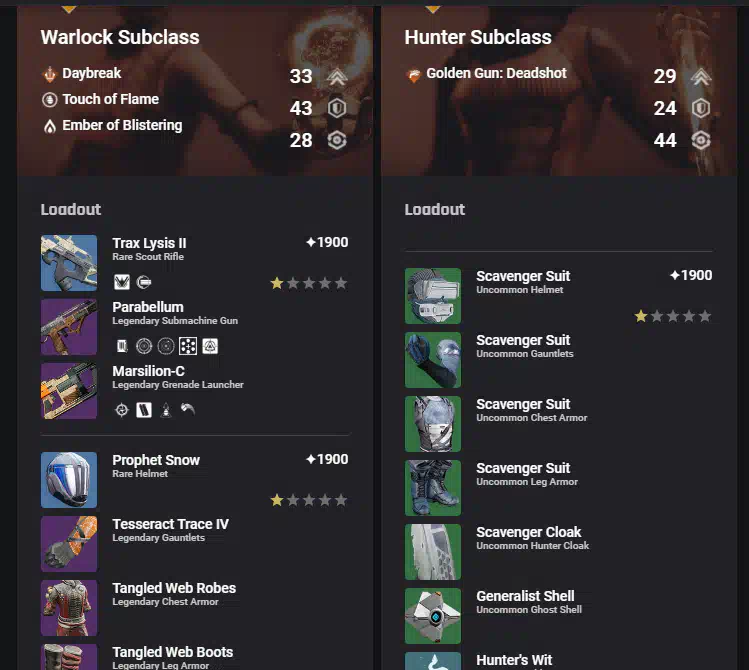
Task: Open the Tangled Web Robes item link
Action: tap(174, 588)
